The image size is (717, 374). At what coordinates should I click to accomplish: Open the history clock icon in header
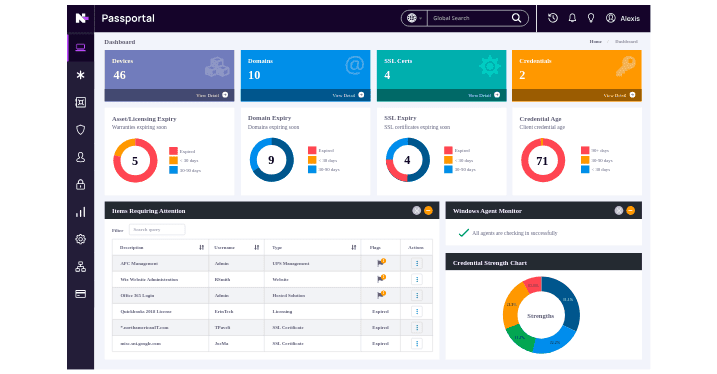[552, 18]
